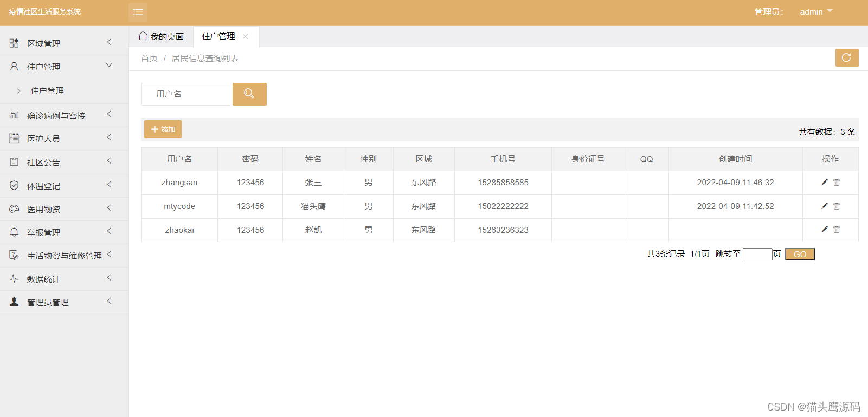Edit the zhangsan row with the pencil icon
This screenshot has width=868, height=417.
[824, 183]
